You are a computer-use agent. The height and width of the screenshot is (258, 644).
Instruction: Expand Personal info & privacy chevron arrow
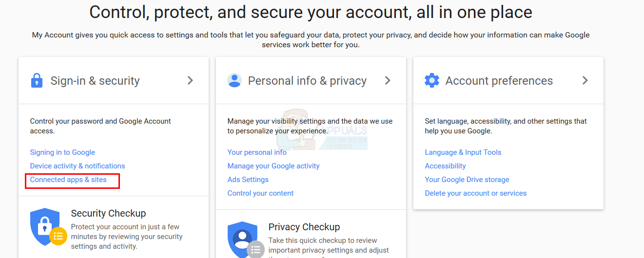pos(388,81)
